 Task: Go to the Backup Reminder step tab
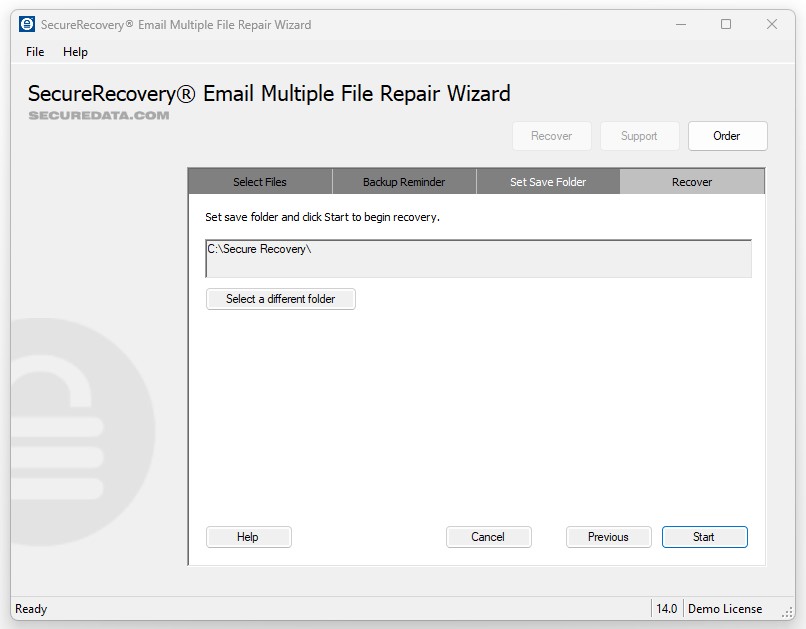[404, 182]
